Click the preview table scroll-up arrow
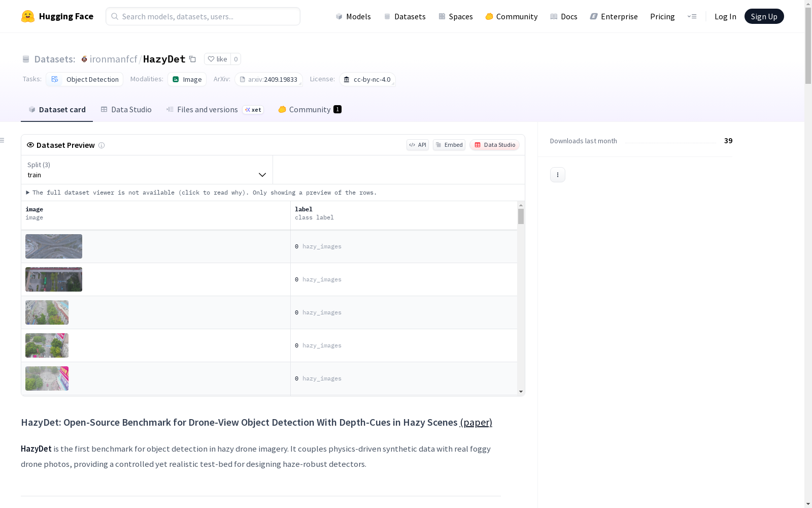812x508 pixels. 521,205
